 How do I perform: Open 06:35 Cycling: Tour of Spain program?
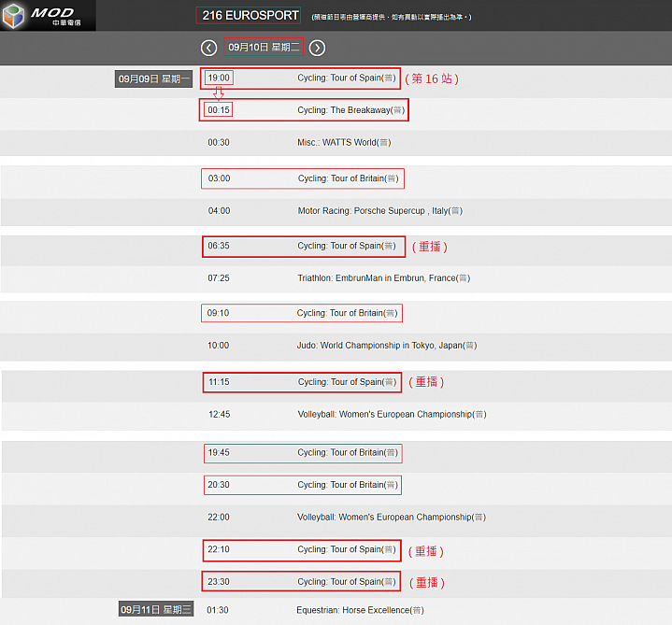pyautogui.click(x=347, y=246)
